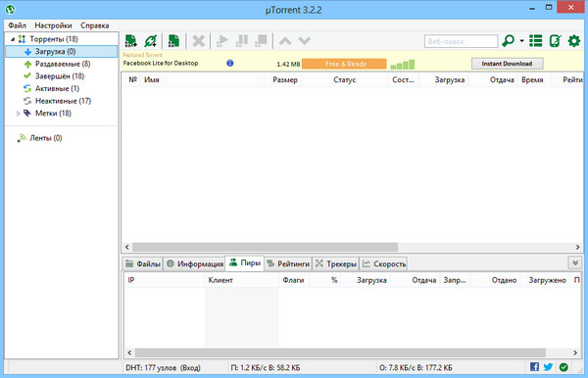
Task: Open the Файл menu
Action: [x=18, y=25]
